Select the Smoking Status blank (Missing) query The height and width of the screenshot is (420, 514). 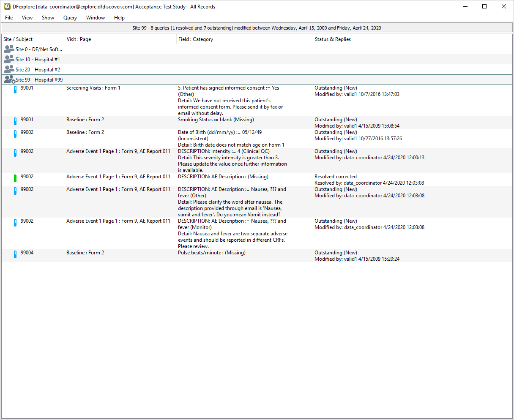[x=216, y=120]
